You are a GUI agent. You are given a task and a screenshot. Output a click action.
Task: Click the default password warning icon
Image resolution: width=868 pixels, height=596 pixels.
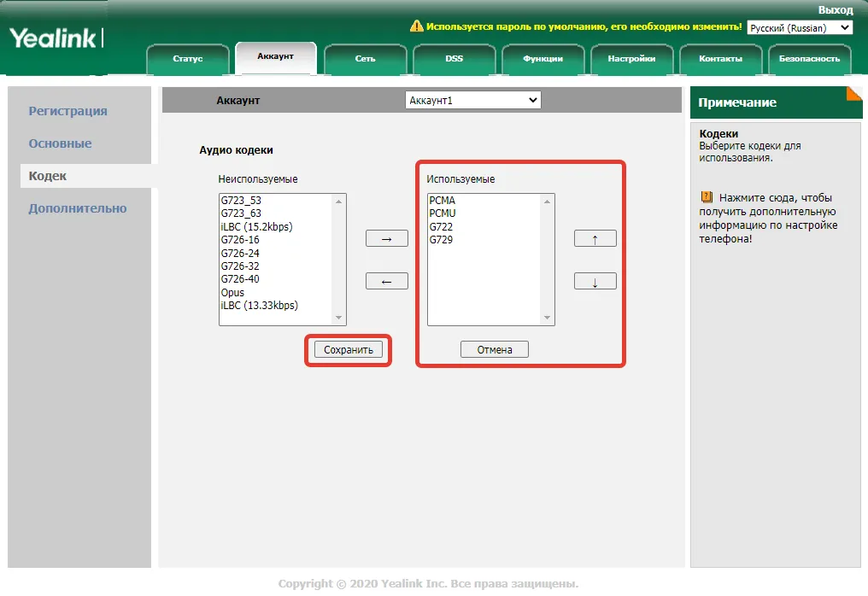[416, 26]
